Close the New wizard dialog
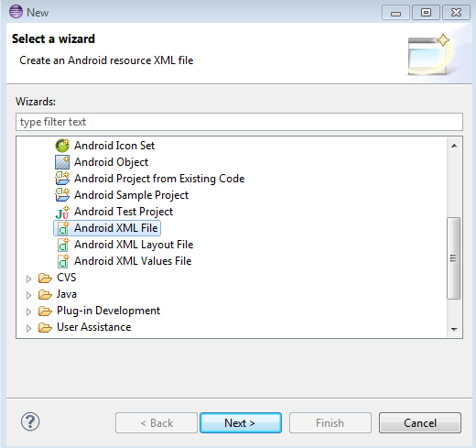 click(x=456, y=13)
